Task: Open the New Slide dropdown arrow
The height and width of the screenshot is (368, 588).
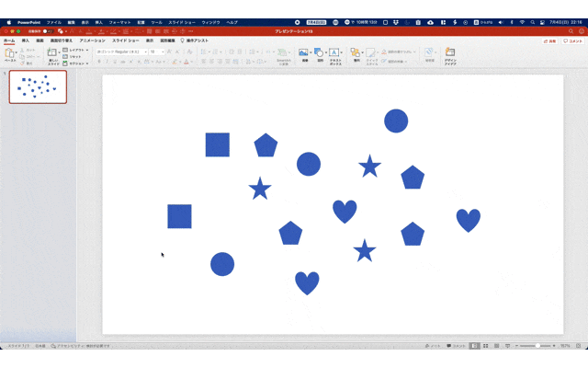Action: pos(59,52)
